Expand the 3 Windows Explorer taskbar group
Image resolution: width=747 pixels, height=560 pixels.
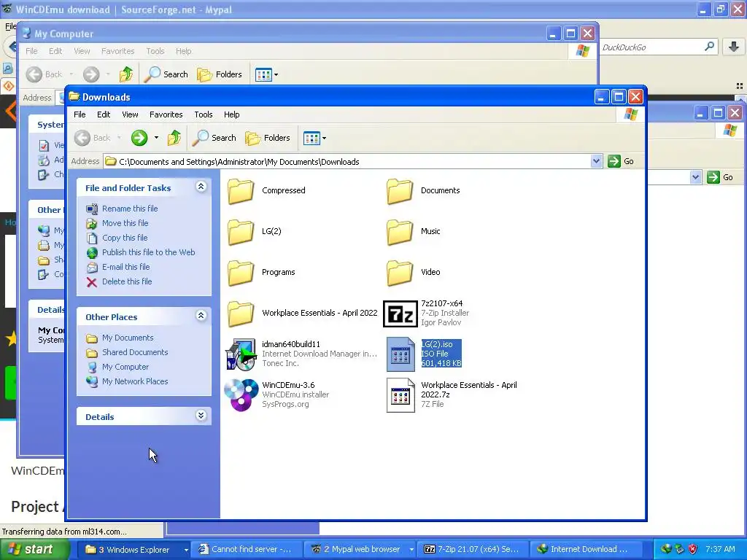186,550
